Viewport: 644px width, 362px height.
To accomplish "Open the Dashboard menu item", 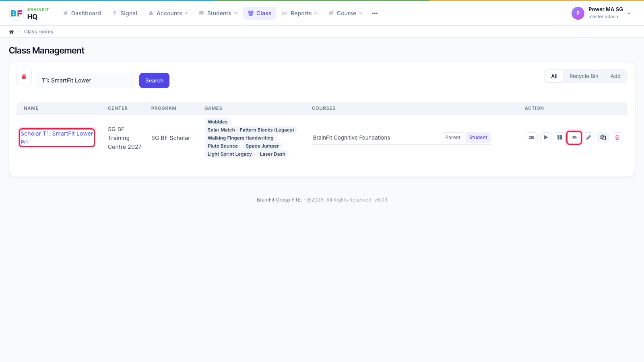I will click(x=82, y=13).
